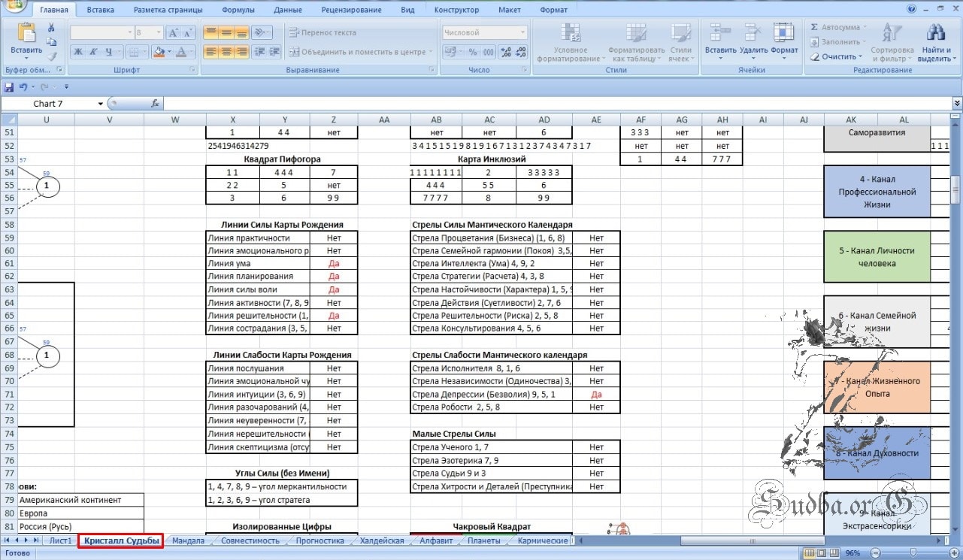963x560 pixels.
Task: Toggle italic (К) formatting
Action: 95,52
